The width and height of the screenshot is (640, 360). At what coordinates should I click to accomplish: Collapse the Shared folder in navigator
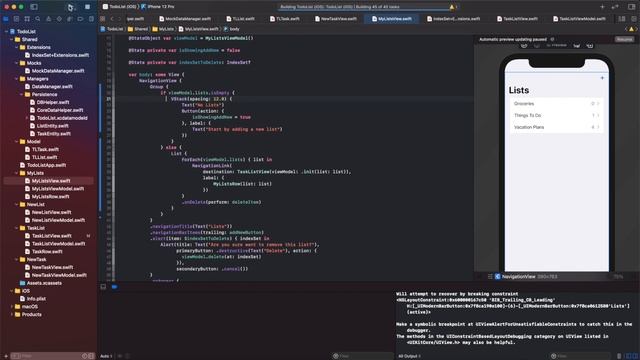coord(11,40)
